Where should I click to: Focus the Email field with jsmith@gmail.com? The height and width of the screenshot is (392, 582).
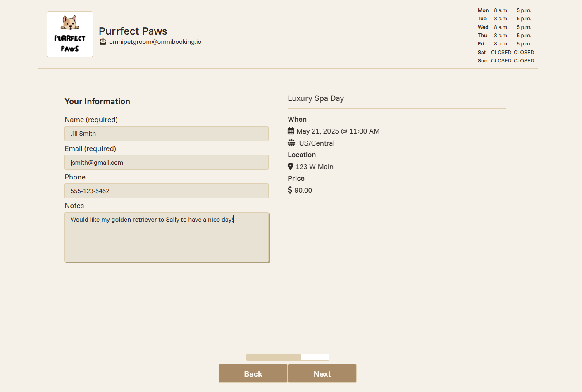pyautogui.click(x=167, y=162)
